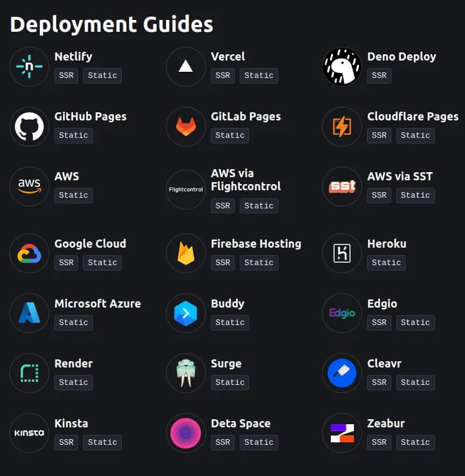Screen dimensions: 465x476
Task: Open the Zeabur guide title
Action: click(x=386, y=423)
